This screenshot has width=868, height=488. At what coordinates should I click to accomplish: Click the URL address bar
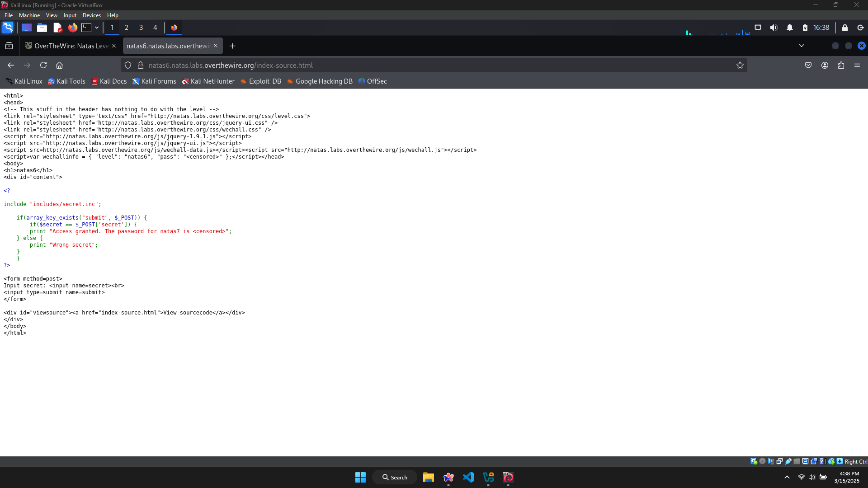[x=434, y=65]
